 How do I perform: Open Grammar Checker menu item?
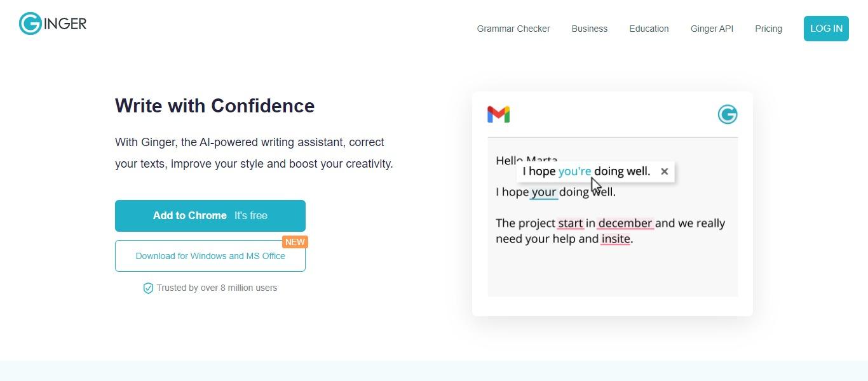click(x=513, y=29)
